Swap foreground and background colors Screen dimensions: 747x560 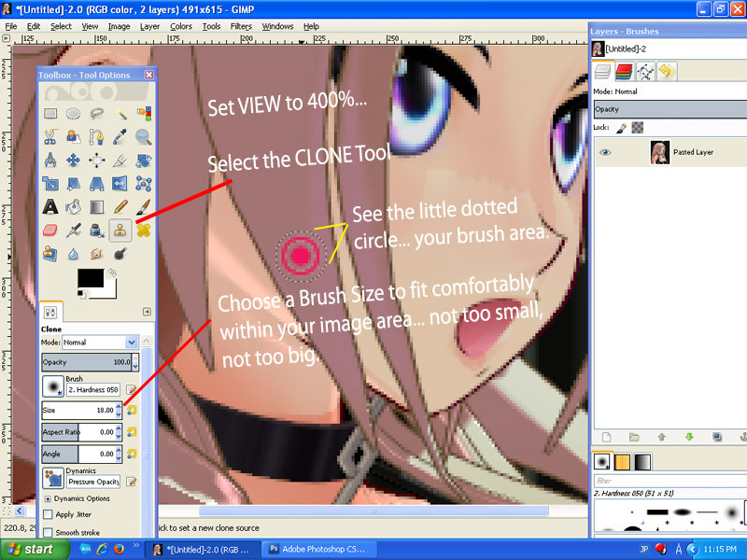coord(112,273)
